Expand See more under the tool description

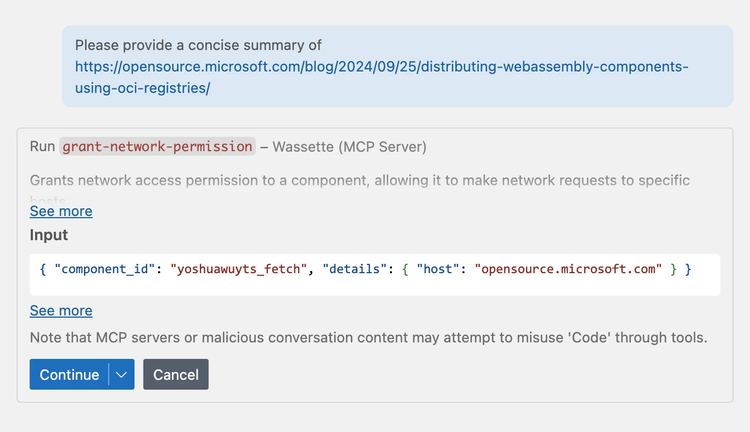[61, 211]
